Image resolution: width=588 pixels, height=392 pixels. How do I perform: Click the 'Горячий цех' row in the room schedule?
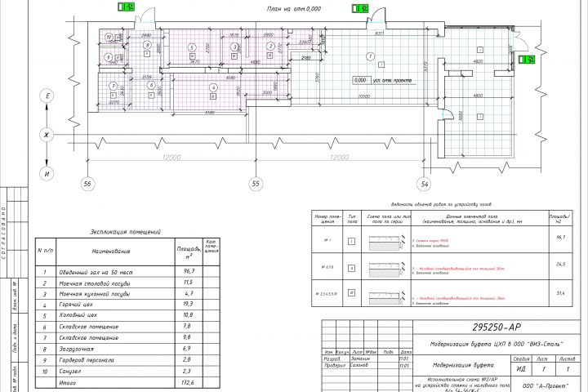pyautogui.click(x=127, y=305)
